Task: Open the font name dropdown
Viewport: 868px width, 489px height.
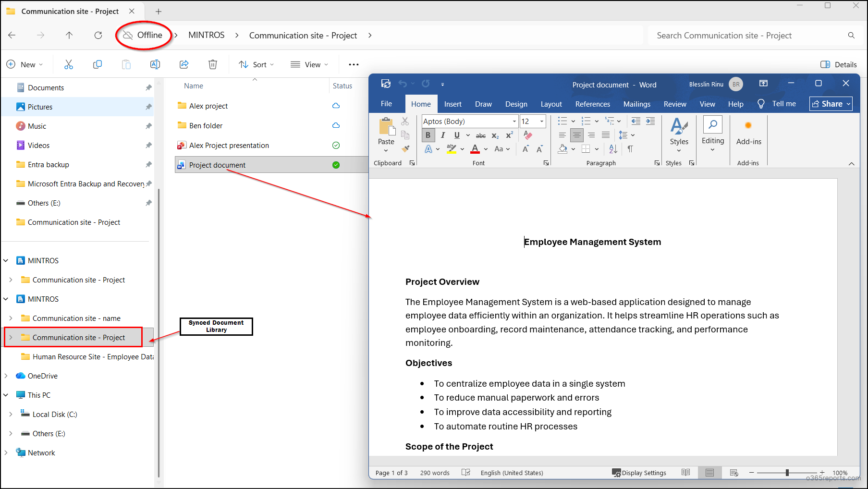Action: pyautogui.click(x=513, y=121)
